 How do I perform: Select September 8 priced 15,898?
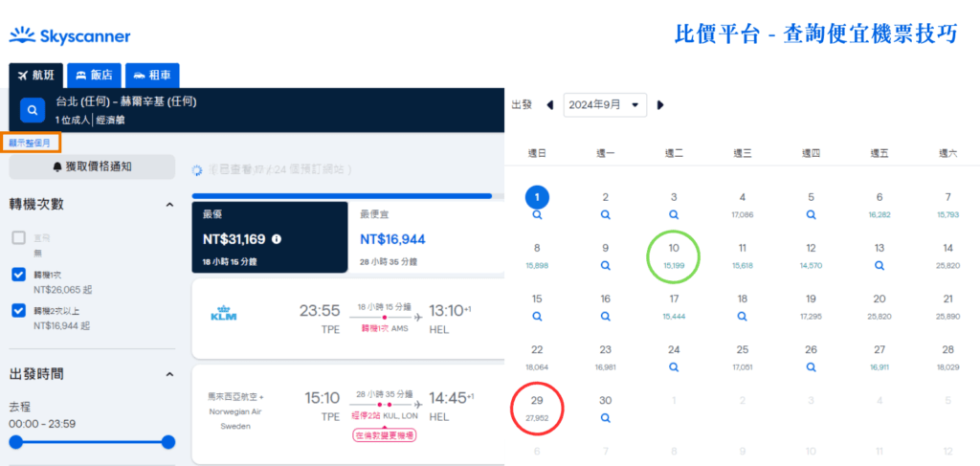pos(537,256)
